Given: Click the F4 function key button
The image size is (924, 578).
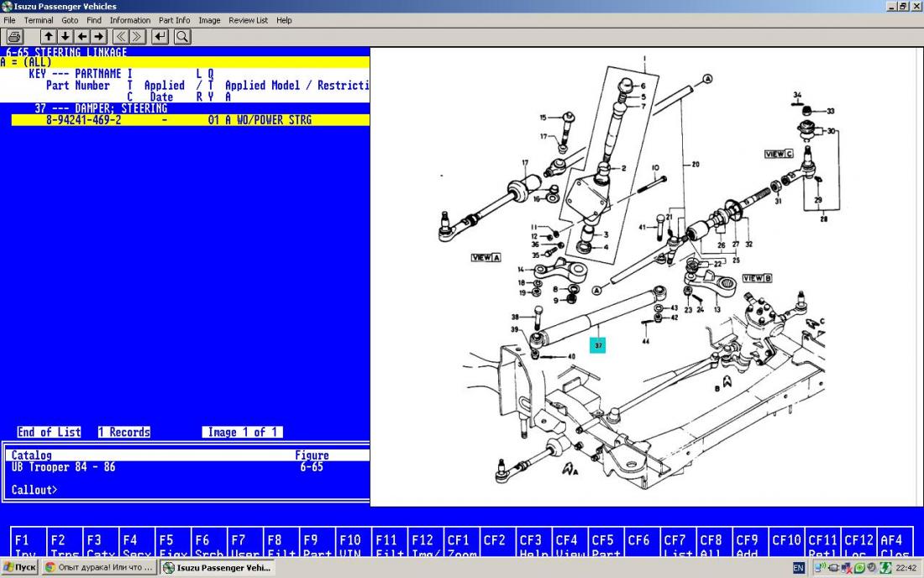Looking at the screenshot, I should tap(137, 542).
